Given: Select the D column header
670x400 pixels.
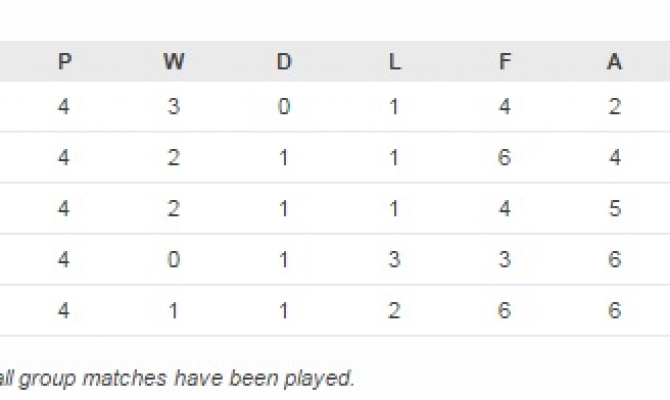Looking at the screenshot, I should click(x=284, y=62).
